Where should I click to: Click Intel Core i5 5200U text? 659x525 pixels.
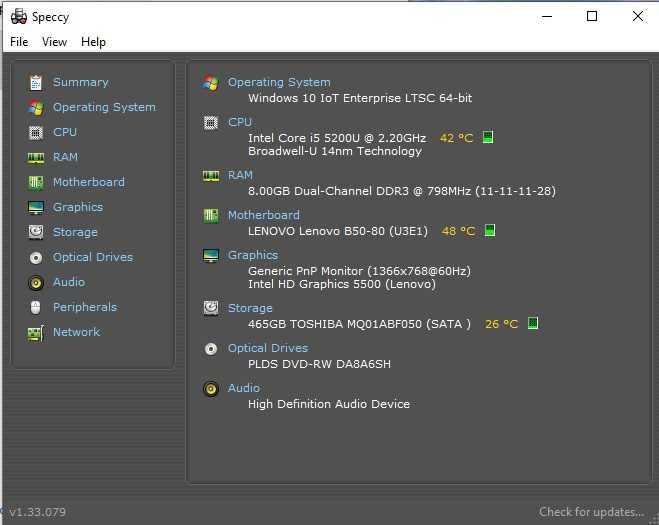click(337, 138)
